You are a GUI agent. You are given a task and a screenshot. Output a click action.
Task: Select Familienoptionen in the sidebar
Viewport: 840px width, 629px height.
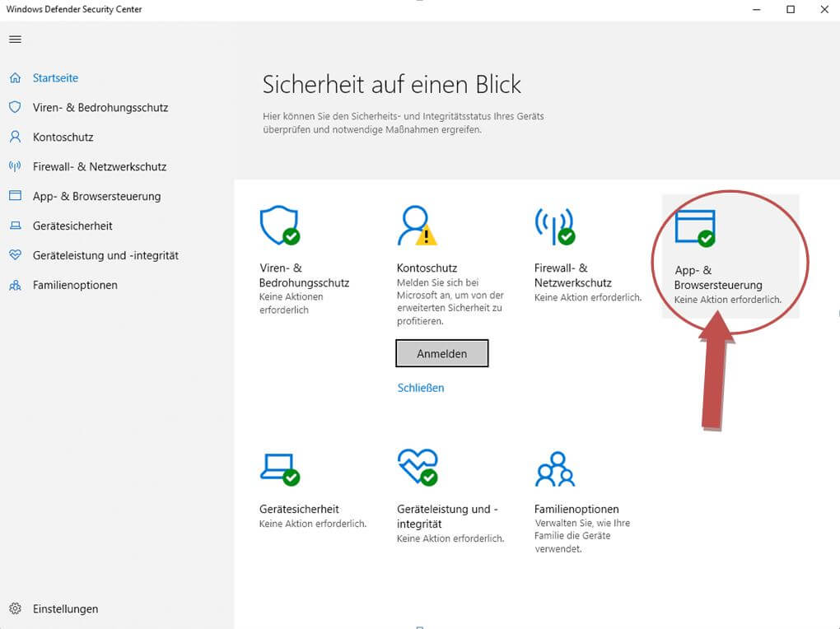(75, 286)
